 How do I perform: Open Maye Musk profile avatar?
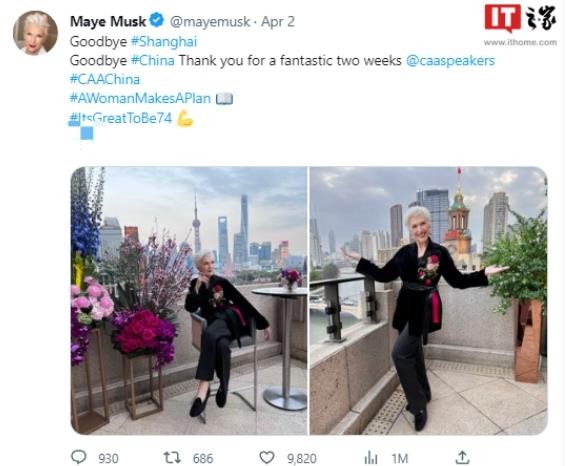[35, 33]
